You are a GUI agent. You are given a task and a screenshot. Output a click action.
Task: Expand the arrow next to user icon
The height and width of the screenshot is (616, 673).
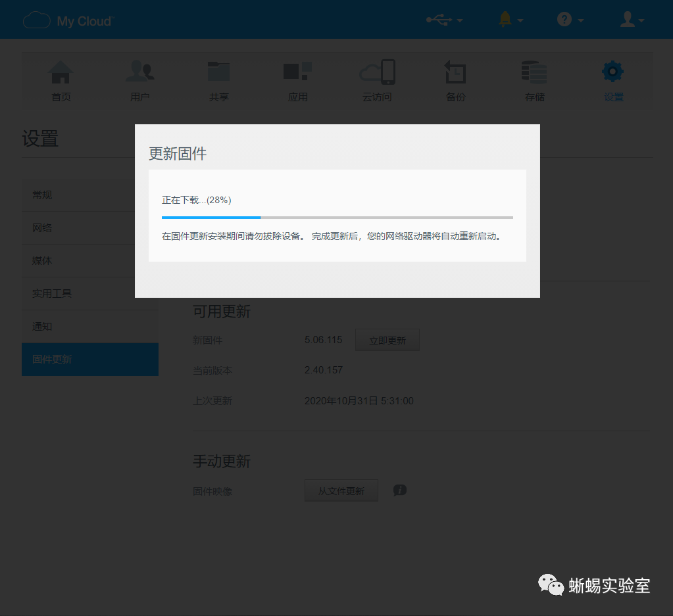[x=641, y=20]
